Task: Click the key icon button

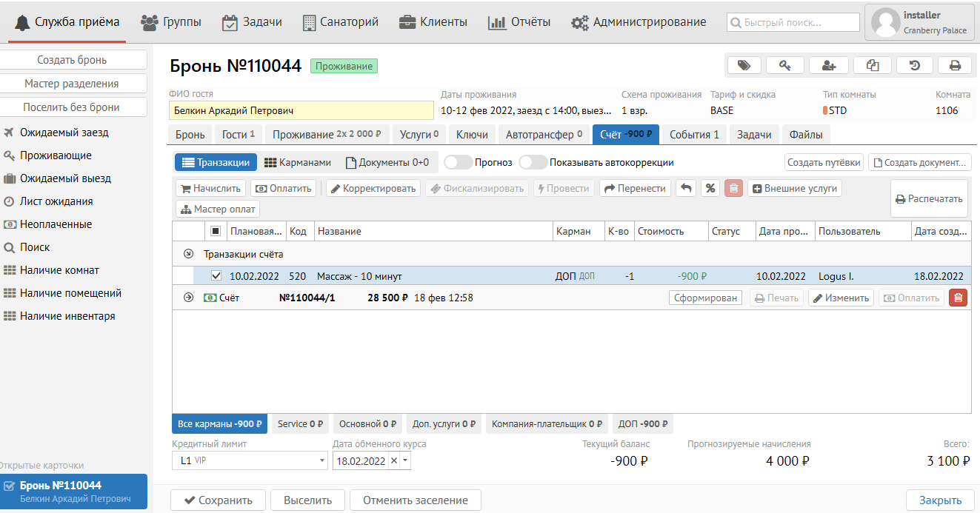Action: coord(785,65)
